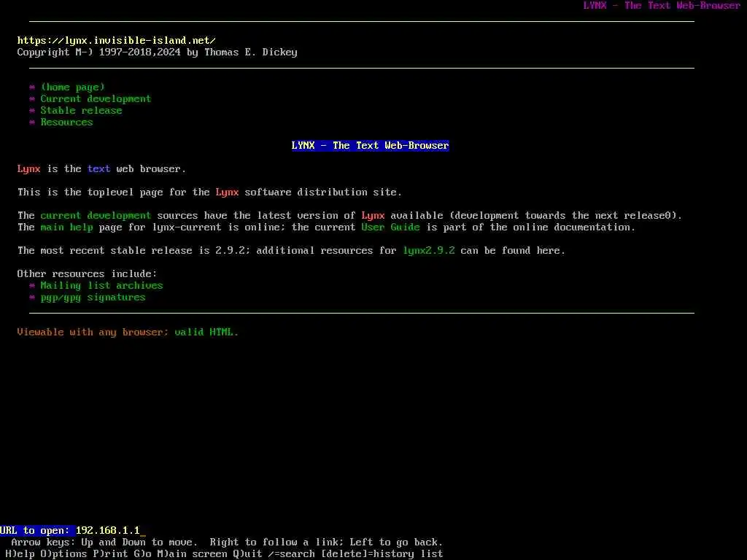Open the 'main help' page link
This screenshot has width=747, height=560.
coord(66,227)
